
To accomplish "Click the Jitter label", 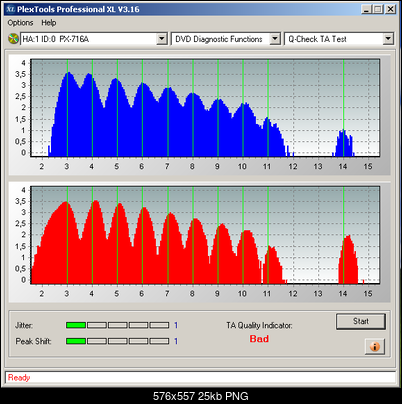I will click(24, 325).
